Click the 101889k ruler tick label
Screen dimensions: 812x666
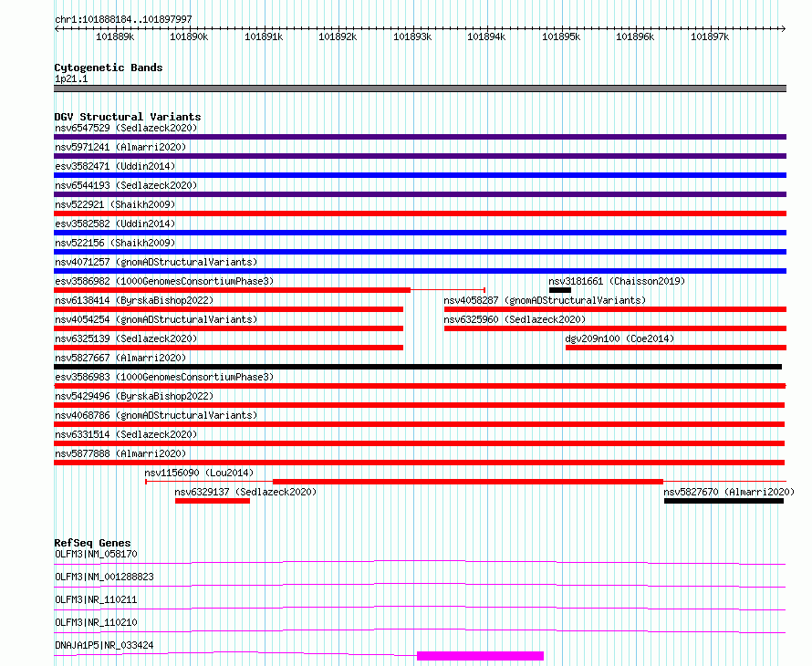click(115, 36)
